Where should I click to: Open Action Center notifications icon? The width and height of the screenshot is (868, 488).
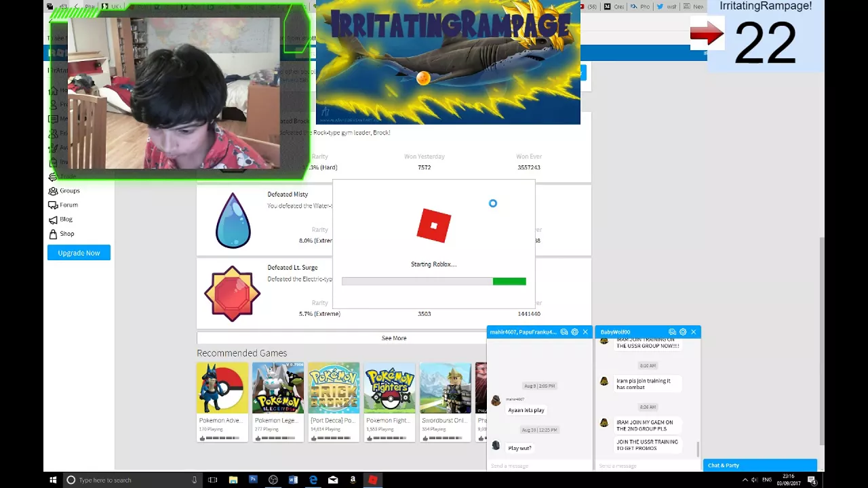tap(812, 480)
